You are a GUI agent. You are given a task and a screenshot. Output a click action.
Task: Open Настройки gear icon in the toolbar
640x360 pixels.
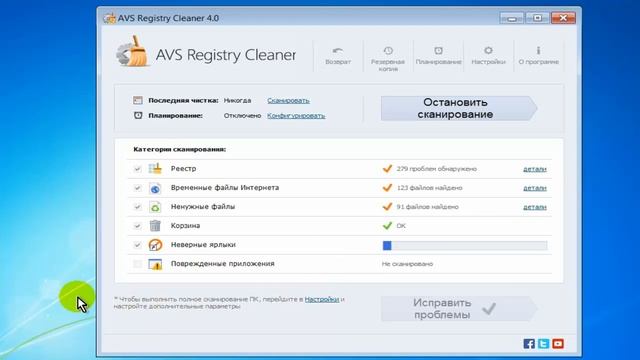point(488,56)
